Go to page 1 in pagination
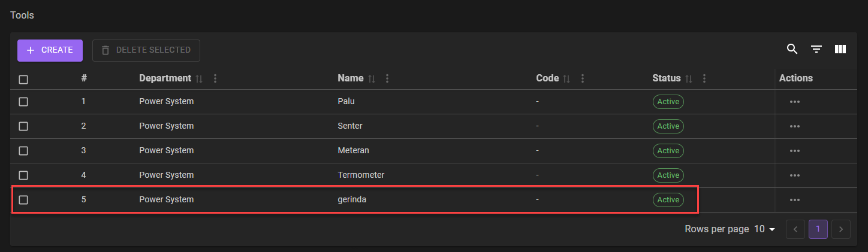Viewport: 868px width, 252px height. tap(818, 229)
